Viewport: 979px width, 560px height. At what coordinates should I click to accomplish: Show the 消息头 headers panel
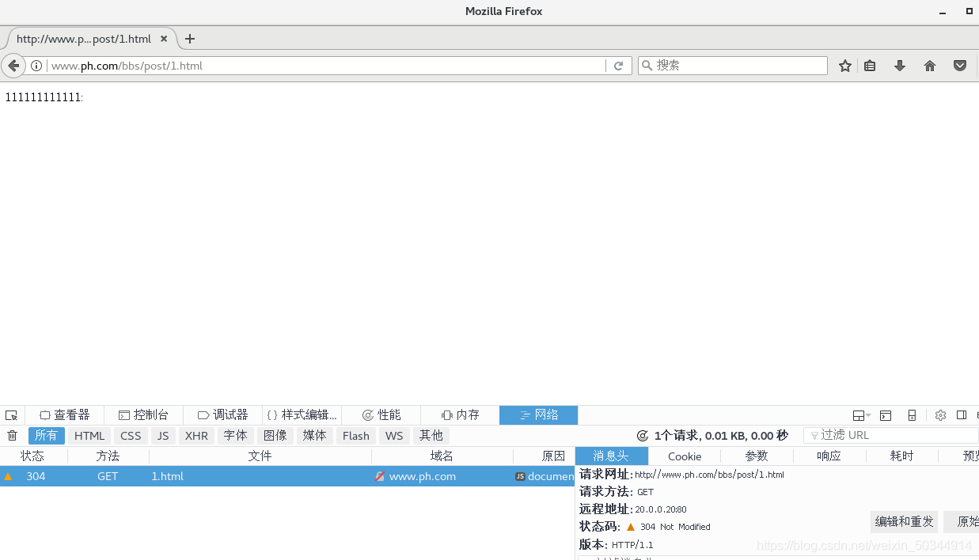[612, 456]
